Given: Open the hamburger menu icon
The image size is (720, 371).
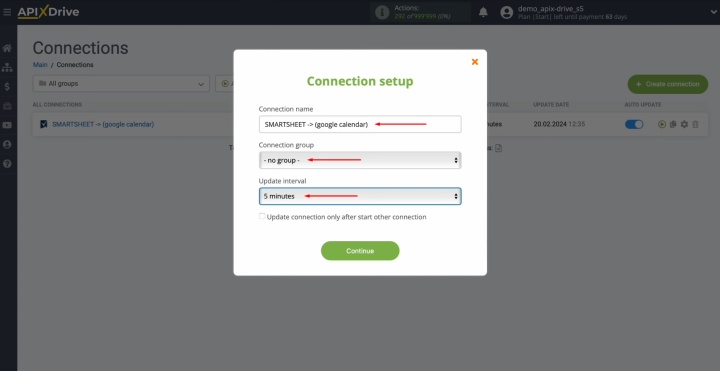Looking at the screenshot, I should 7,12.
